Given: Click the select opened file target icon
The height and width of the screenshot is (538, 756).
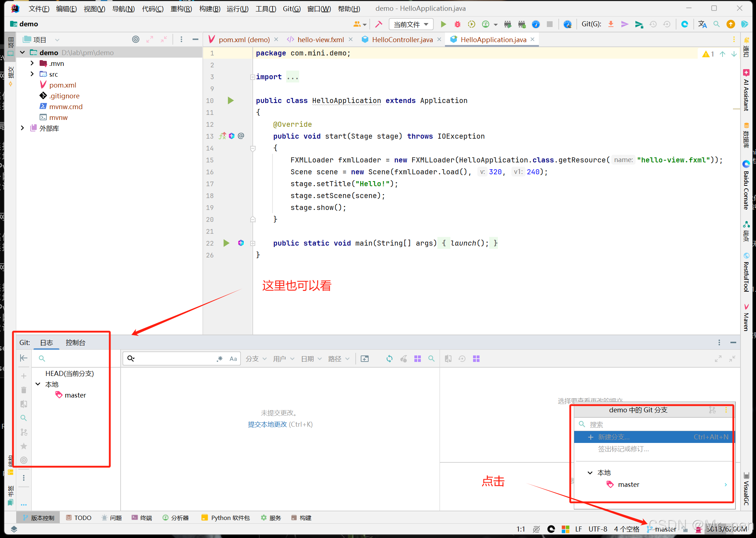Looking at the screenshot, I should [136, 40].
